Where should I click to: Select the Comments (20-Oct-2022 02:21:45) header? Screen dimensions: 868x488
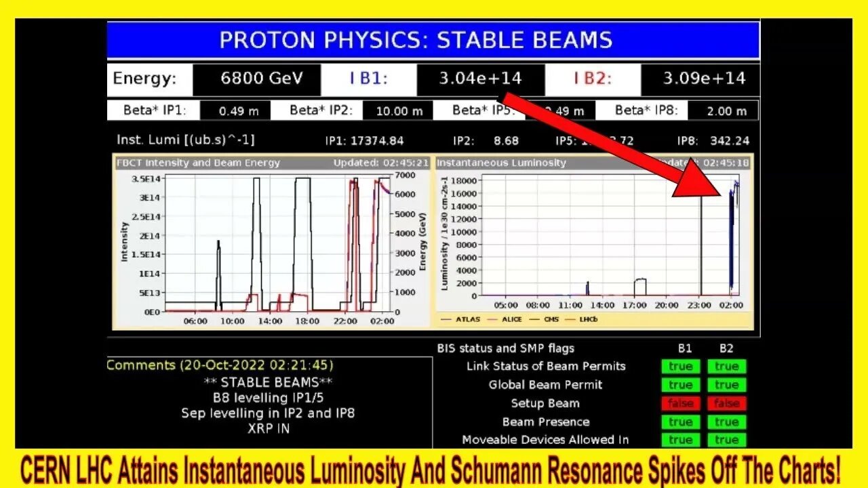point(220,365)
